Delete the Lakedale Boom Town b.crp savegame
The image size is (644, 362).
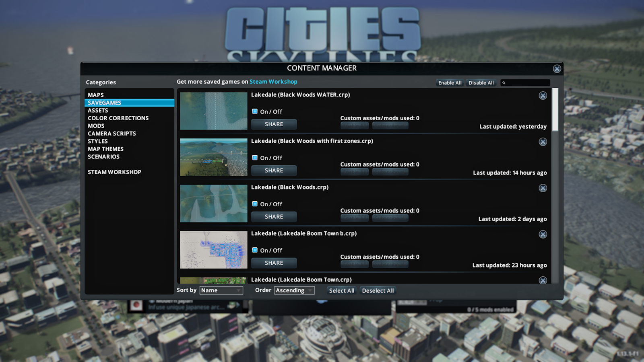click(543, 234)
